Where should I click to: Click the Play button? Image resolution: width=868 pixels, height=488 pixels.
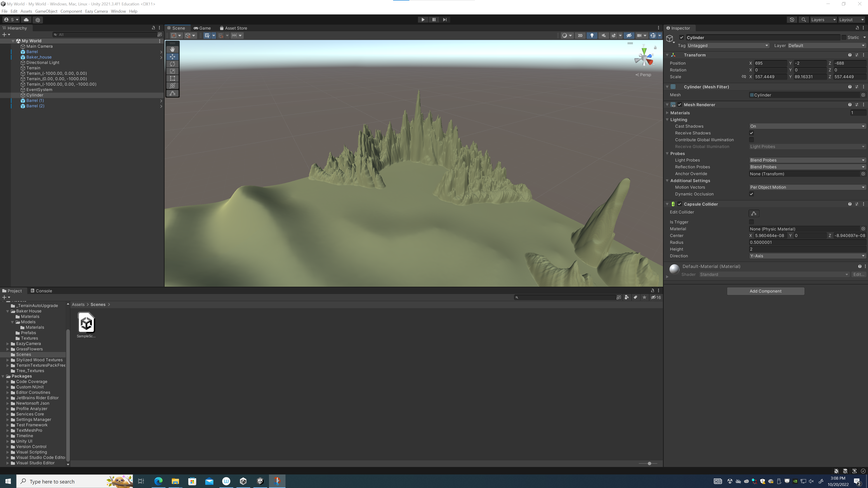[423, 19]
